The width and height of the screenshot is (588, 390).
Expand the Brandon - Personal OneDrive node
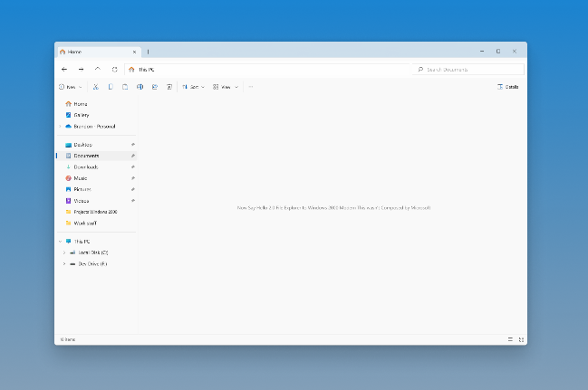(60, 127)
